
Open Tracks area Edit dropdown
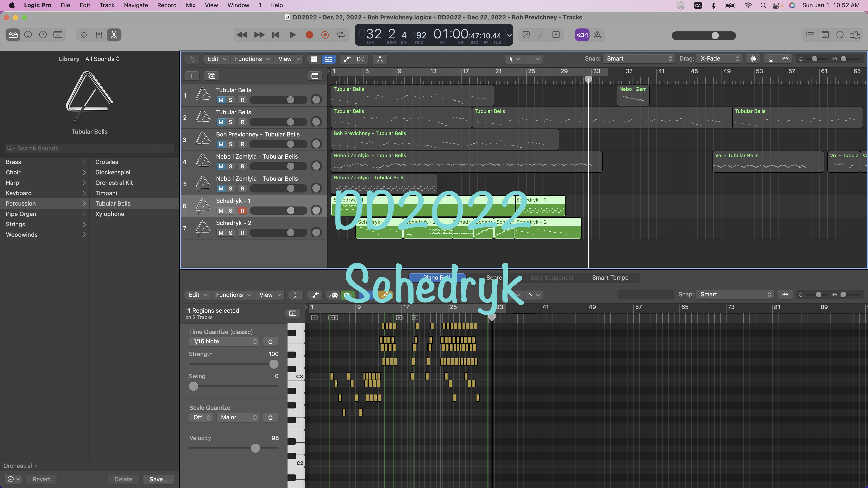tap(217, 59)
